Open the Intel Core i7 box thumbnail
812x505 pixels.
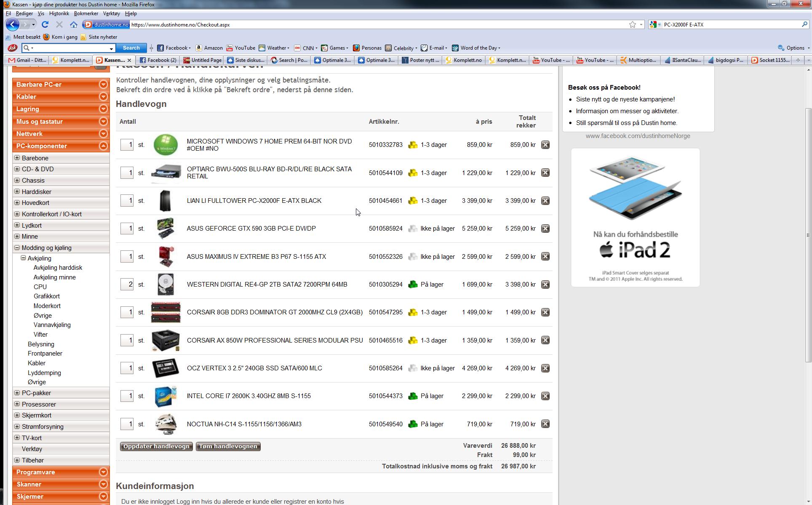[166, 396]
